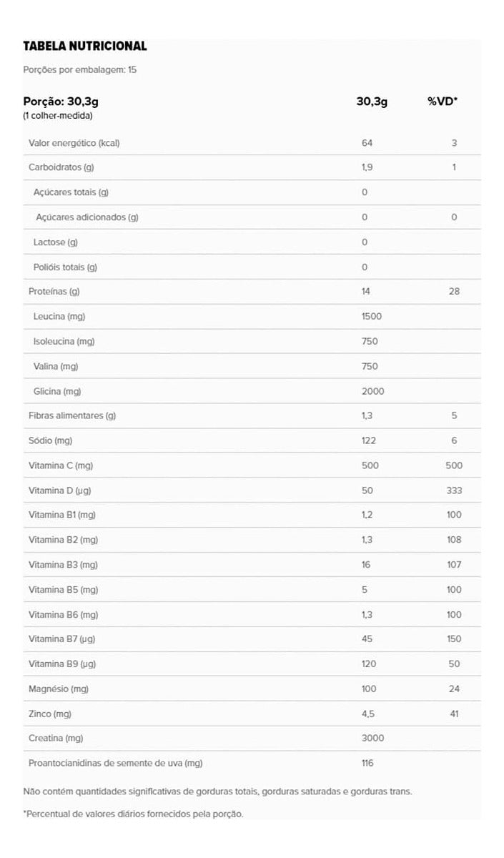The height and width of the screenshot is (858, 504).
Task: Select the Zinco (mg) value 4,5
Action: pyautogui.click(x=368, y=714)
